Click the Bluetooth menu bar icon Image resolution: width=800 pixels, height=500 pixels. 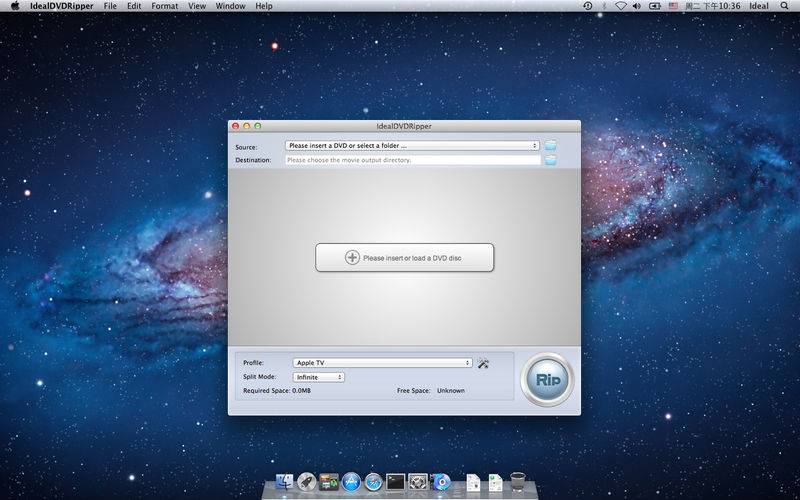(604, 6)
